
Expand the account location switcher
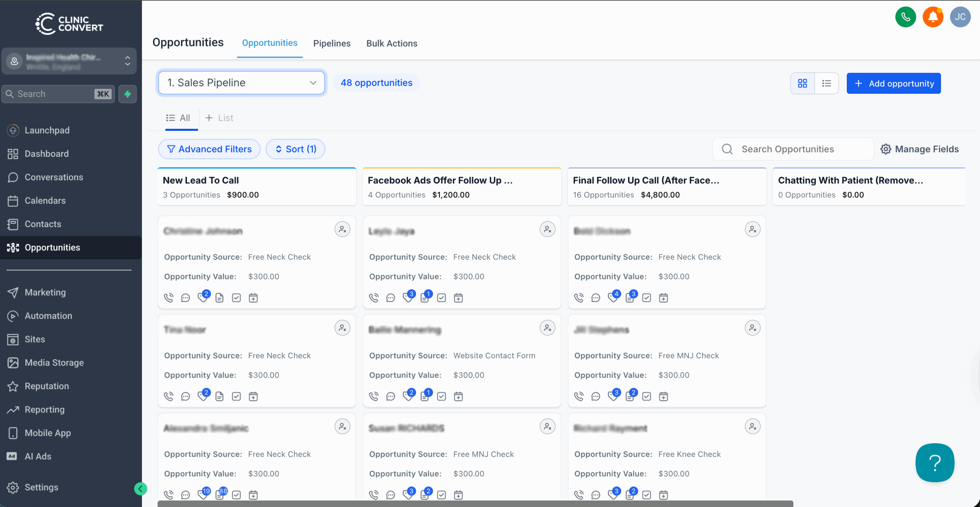(x=69, y=61)
